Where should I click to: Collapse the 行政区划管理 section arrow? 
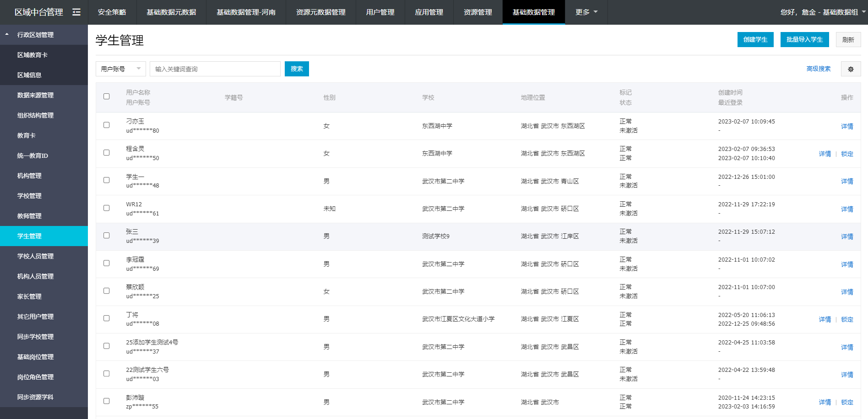click(7, 34)
